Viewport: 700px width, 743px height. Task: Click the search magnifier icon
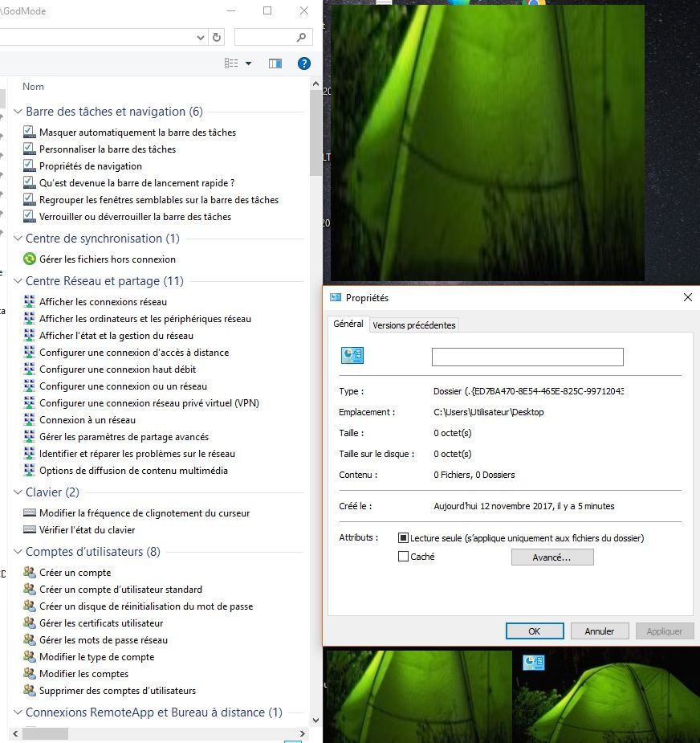point(302,37)
